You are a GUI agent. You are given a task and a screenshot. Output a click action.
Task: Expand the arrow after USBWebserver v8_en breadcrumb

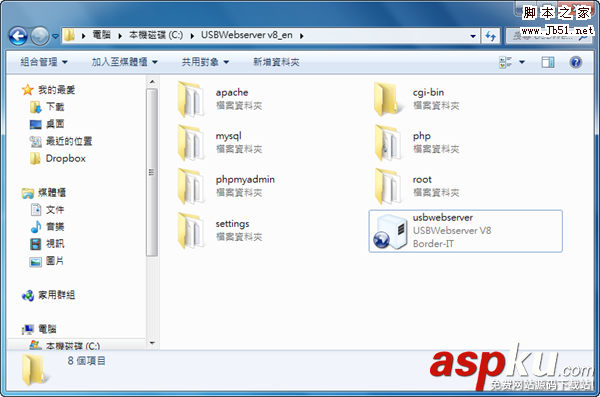click(302, 36)
